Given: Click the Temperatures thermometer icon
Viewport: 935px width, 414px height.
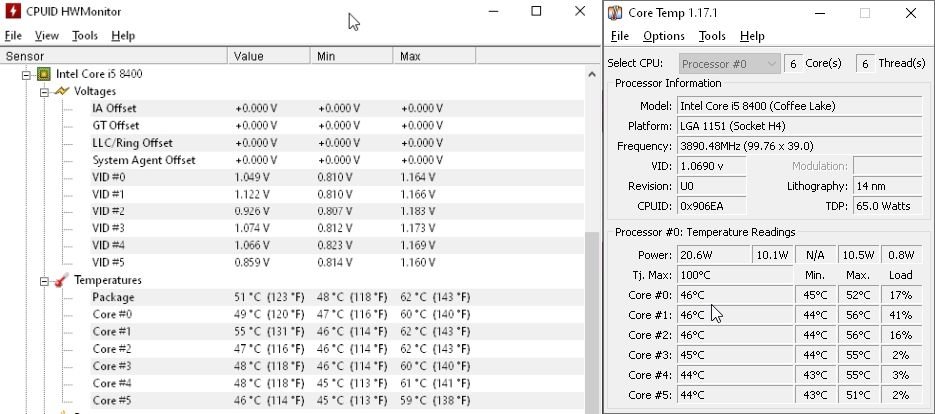Looking at the screenshot, I should point(61,280).
